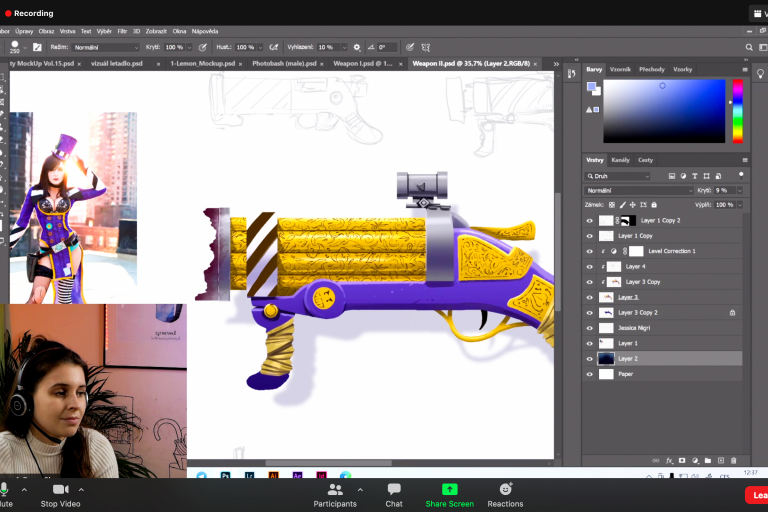Add a layer style with fx icon

[669, 460]
